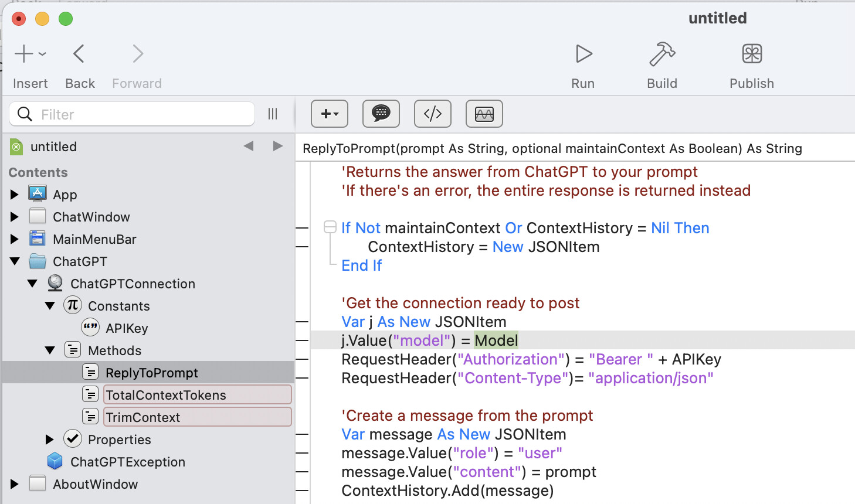Screen dimensions: 855x504
Task: Go Back with the left chevron
Action: pos(79,54)
